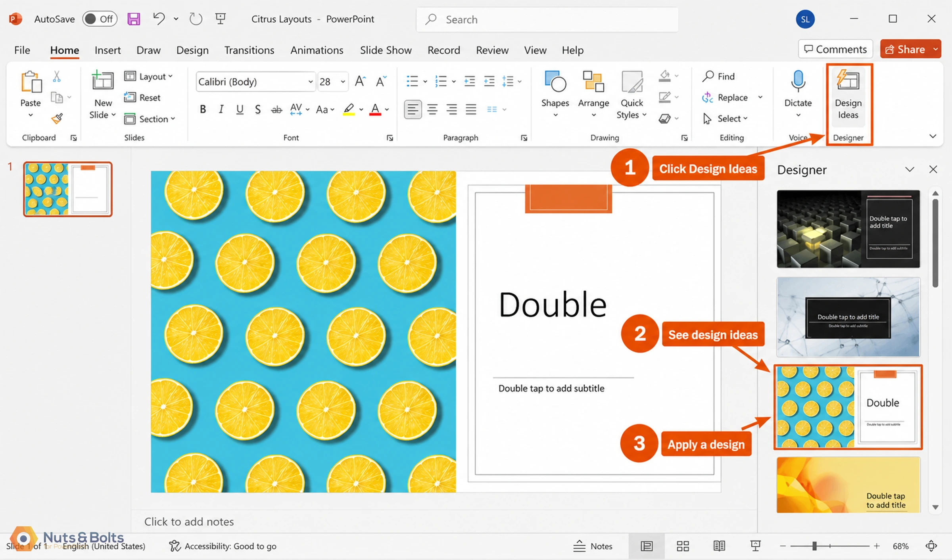This screenshot has width=952, height=560.
Task: Start Slide Show from status bar
Action: point(755,546)
